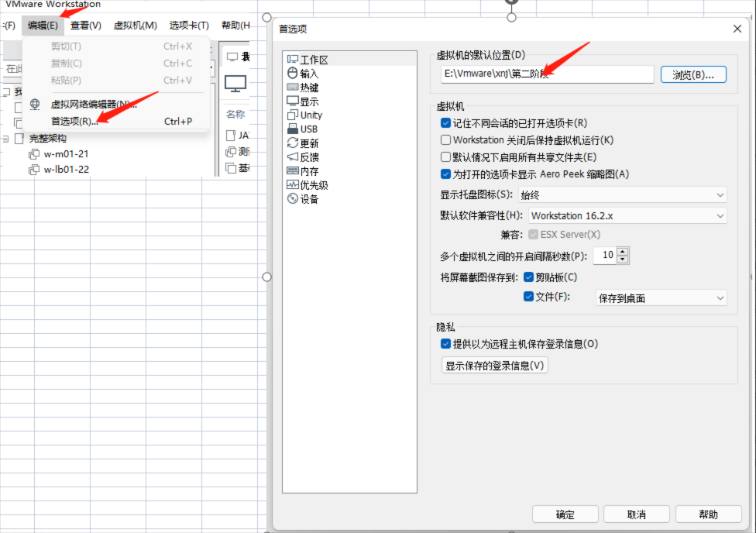Click the folder icon beside 完整架构
The height and width of the screenshot is (533, 756).
pos(19,139)
